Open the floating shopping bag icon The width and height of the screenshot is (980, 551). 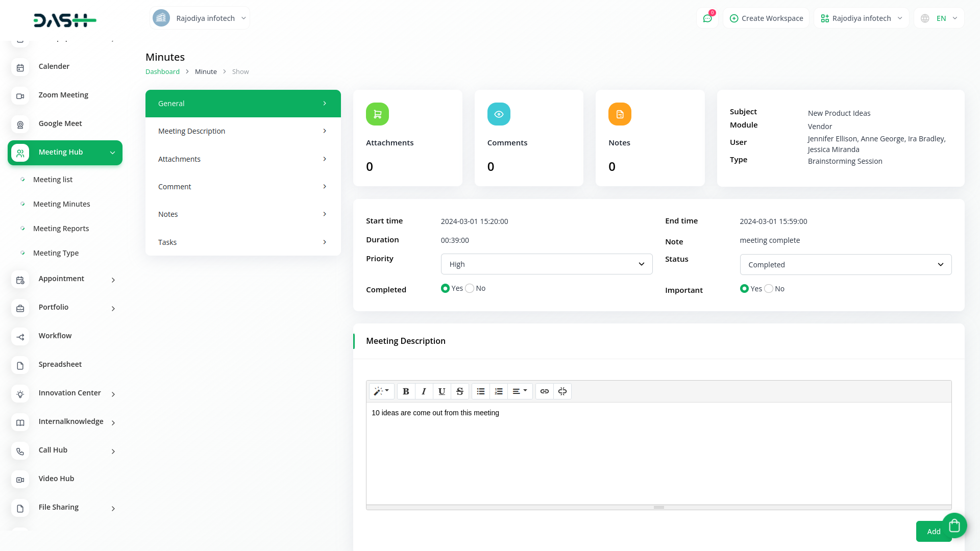pos(954,525)
